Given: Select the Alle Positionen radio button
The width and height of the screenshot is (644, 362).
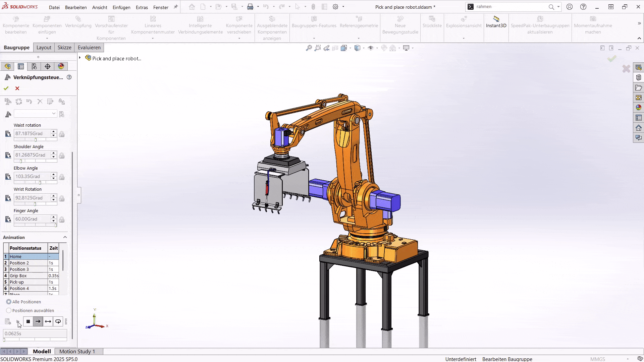Looking at the screenshot, I should click(x=8, y=302).
